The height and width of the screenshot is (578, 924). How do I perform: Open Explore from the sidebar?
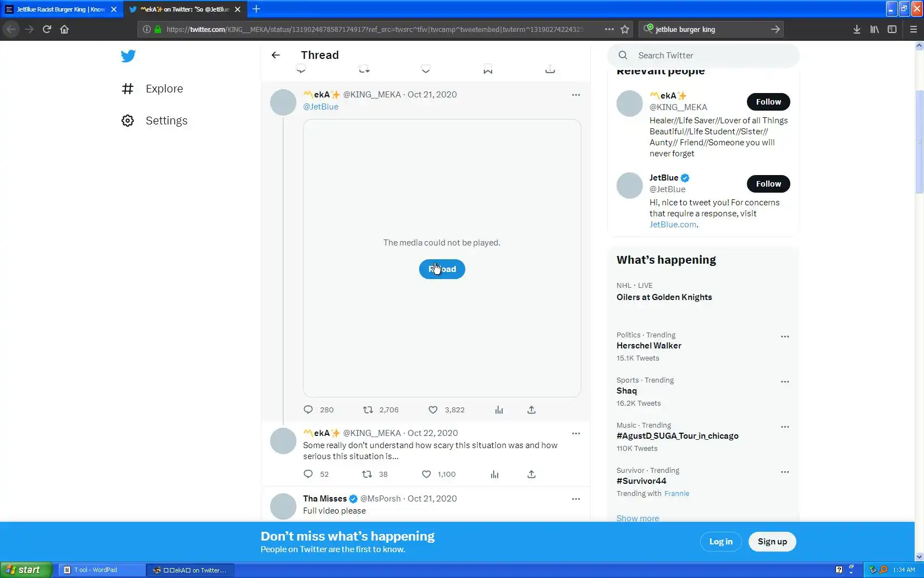(x=152, y=89)
